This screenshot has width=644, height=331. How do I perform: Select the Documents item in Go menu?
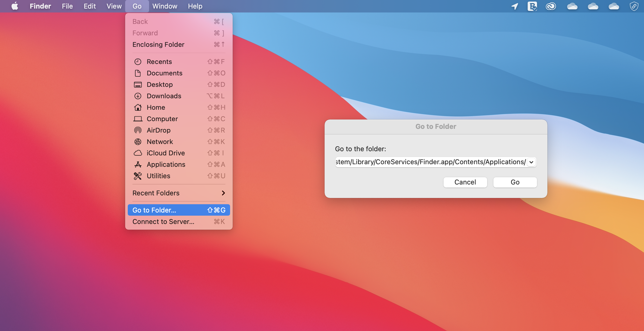[x=165, y=73]
